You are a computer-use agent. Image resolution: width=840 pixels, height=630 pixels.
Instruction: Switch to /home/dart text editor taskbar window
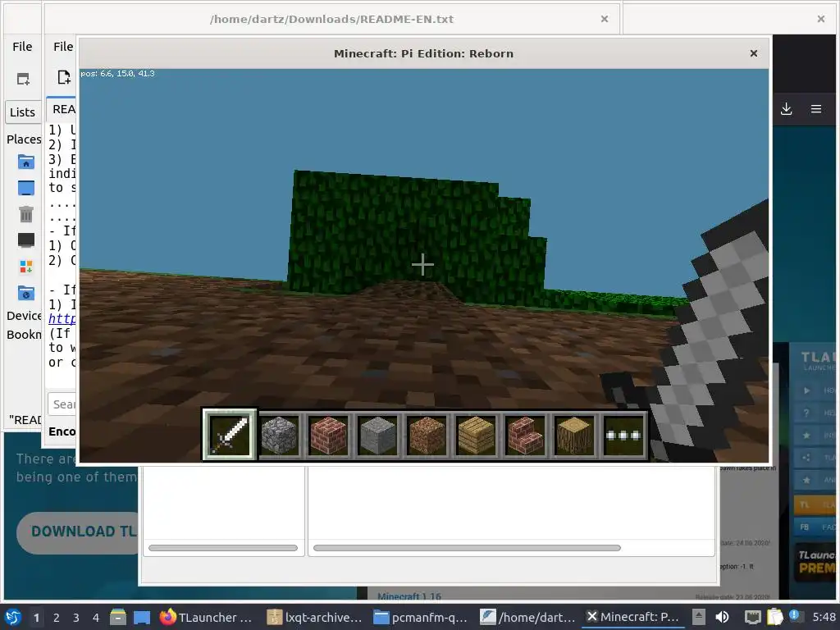[x=527, y=617]
